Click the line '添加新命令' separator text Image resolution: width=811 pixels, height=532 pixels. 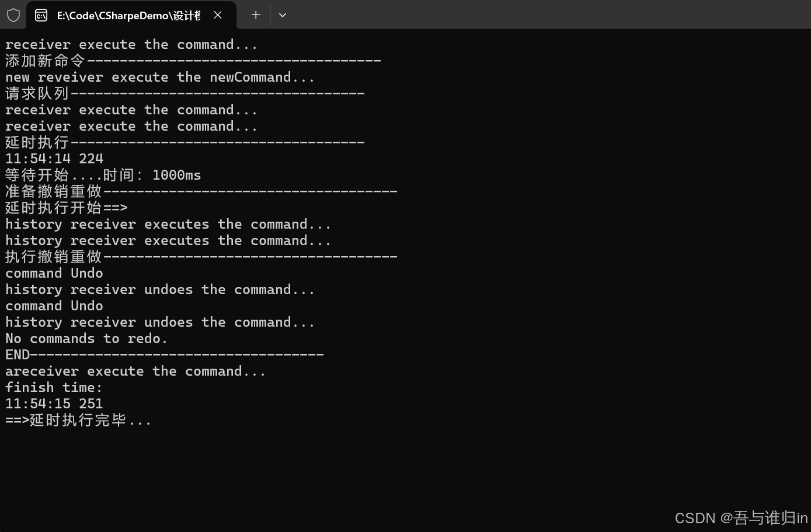pos(193,61)
